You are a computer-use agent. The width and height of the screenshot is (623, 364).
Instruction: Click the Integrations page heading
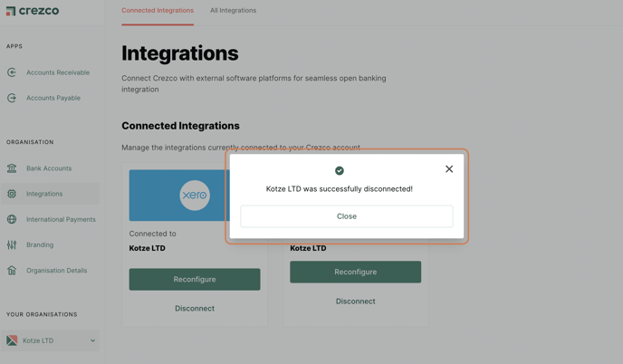tap(180, 53)
